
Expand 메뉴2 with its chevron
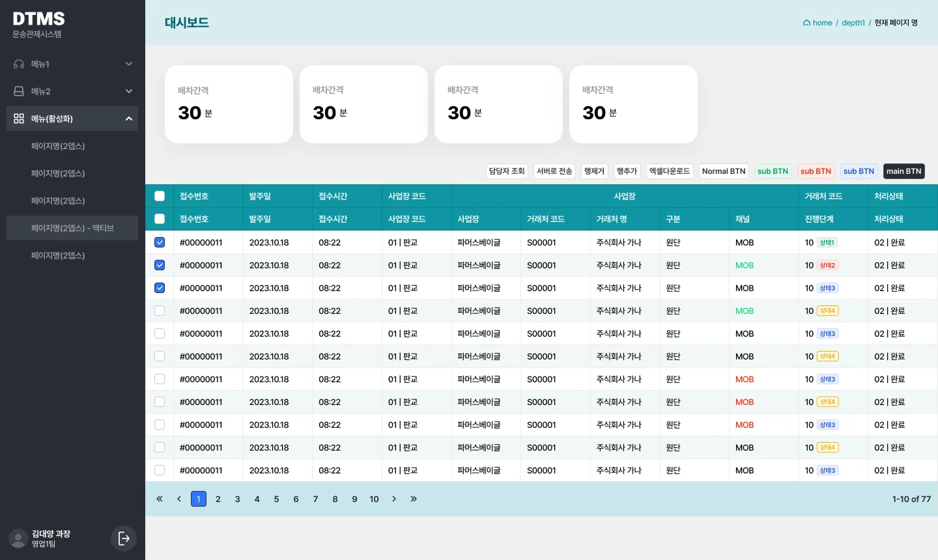[x=129, y=91]
